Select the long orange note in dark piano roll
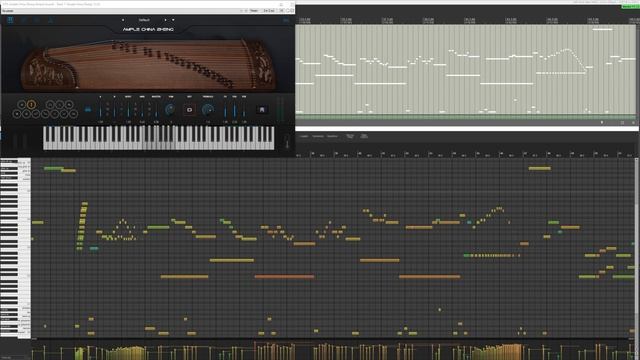This screenshot has height=360, width=640. point(284,276)
